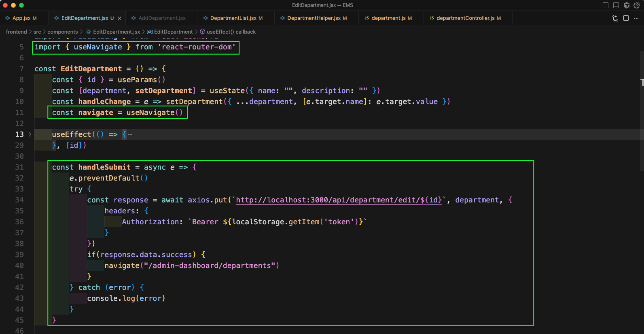Open the DepartmentHelper.jsx tab
This screenshot has height=334, width=644.
pyautogui.click(x=316, y=18)
